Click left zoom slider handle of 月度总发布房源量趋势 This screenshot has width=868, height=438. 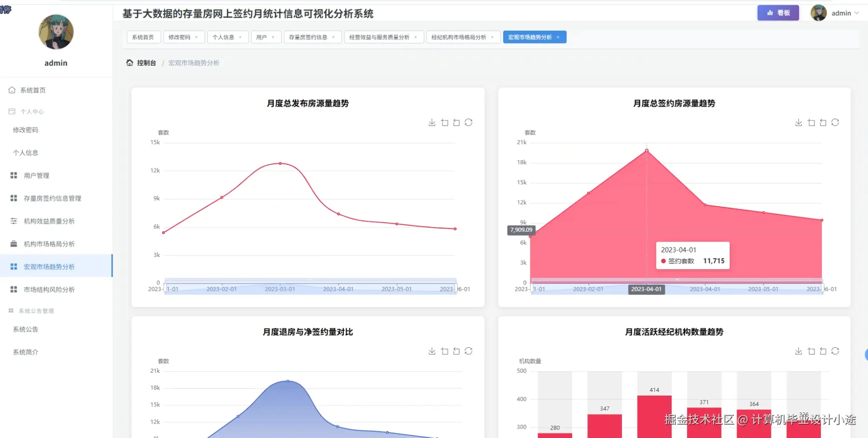click(166, 289)
